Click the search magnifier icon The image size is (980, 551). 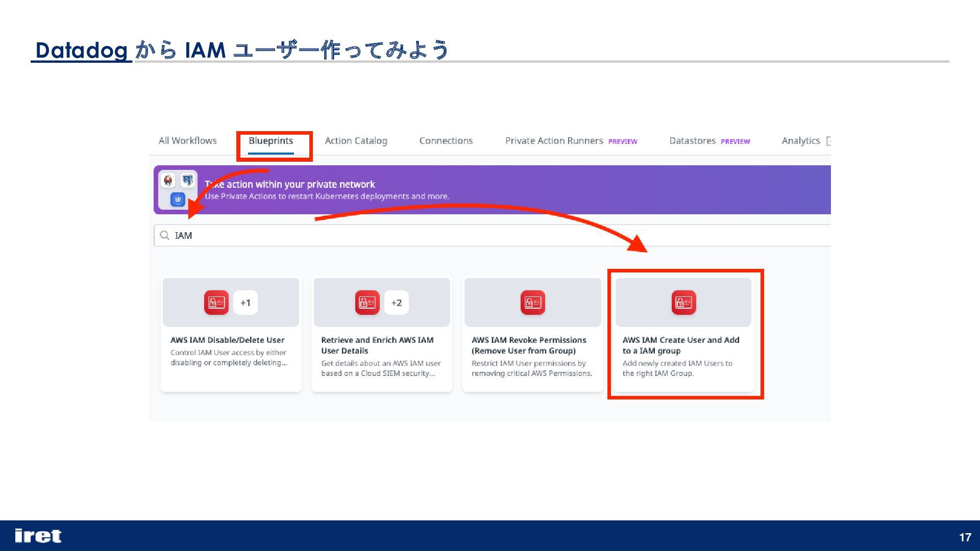click(164, 235)
